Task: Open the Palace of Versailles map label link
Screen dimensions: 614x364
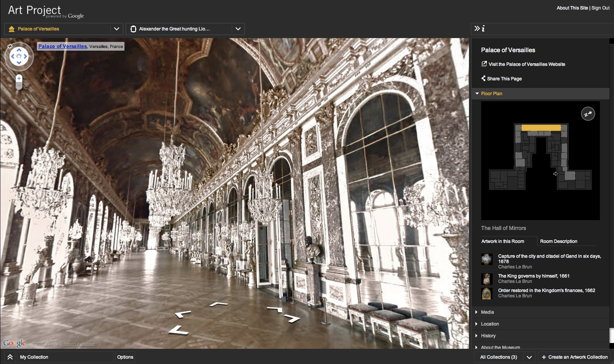Action: (x=62, y=46)
